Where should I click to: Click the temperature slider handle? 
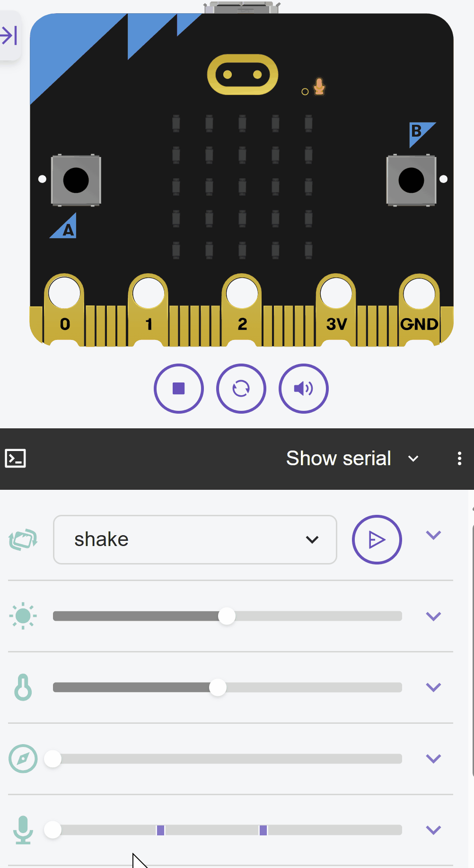(x=218, y=687)
